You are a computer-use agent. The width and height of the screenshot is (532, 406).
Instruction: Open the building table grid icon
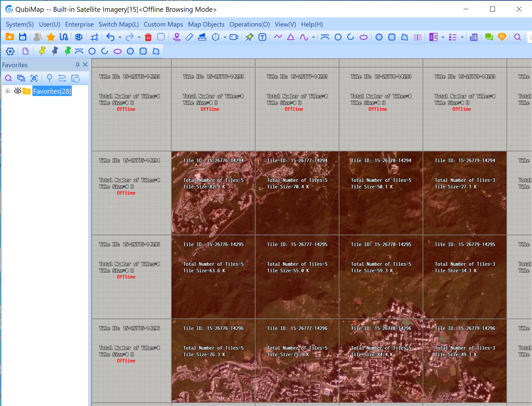click(474, 37)
